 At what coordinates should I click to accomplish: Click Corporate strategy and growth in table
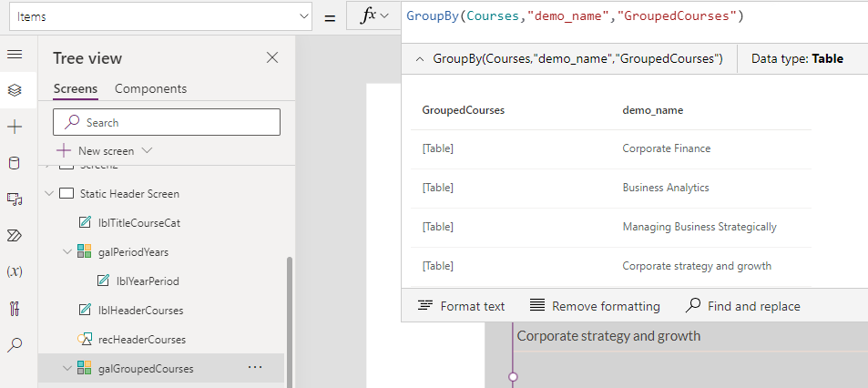(697, 266)
